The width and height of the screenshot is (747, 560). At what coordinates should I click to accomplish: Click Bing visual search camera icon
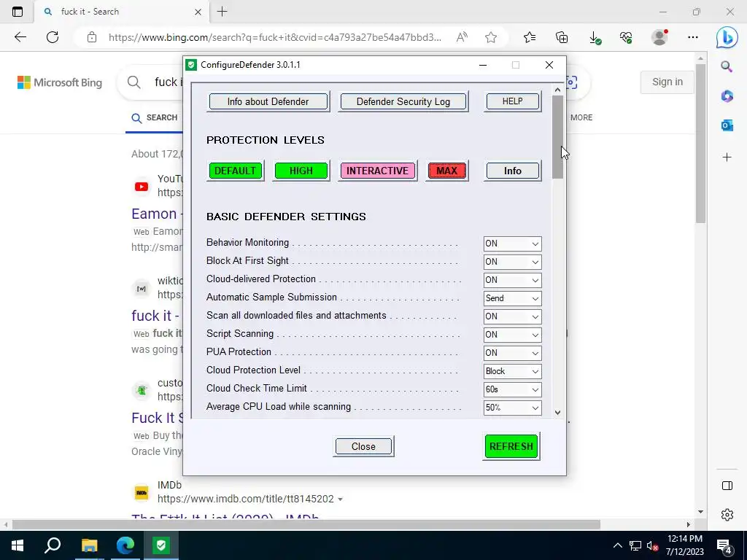(570, 82)
